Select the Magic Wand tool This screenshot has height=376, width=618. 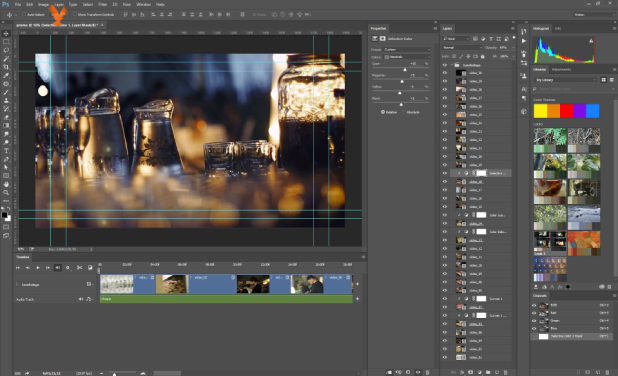(6, 59)
